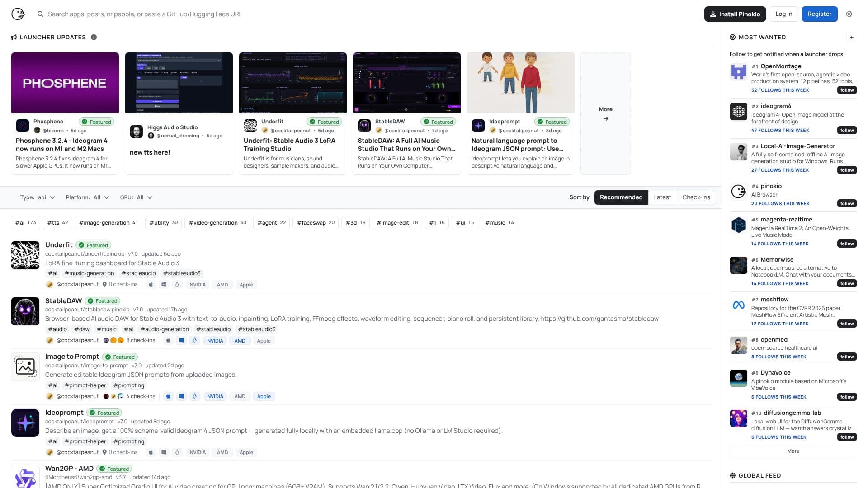Click the Install Pinokio button

pos(735,14)
